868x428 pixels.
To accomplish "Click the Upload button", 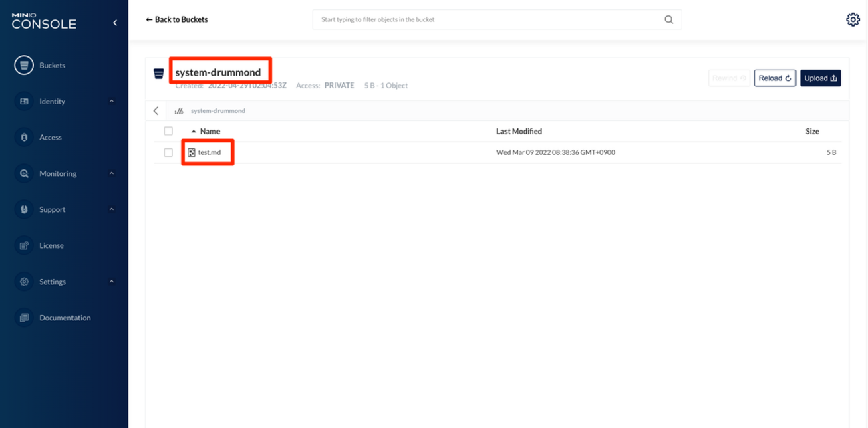I will tap(821, 78).
